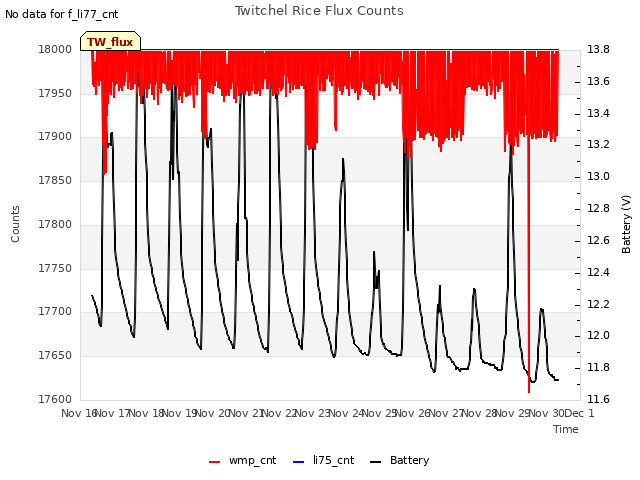Click the 17850 counts axis label
This screenshot has height=480, width=640.
pos(55,180)
